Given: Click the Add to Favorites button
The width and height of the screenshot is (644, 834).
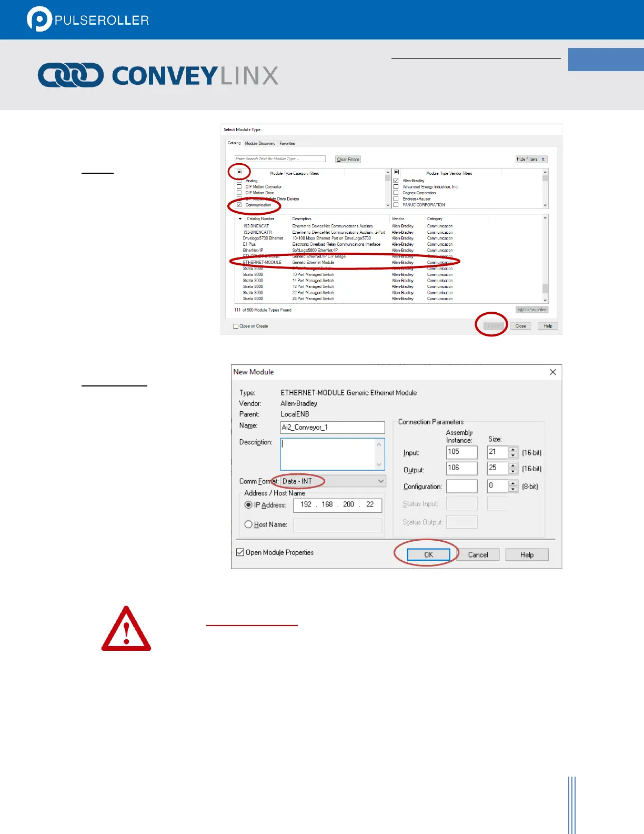Looking at the screenshot, I should (532, 310).
